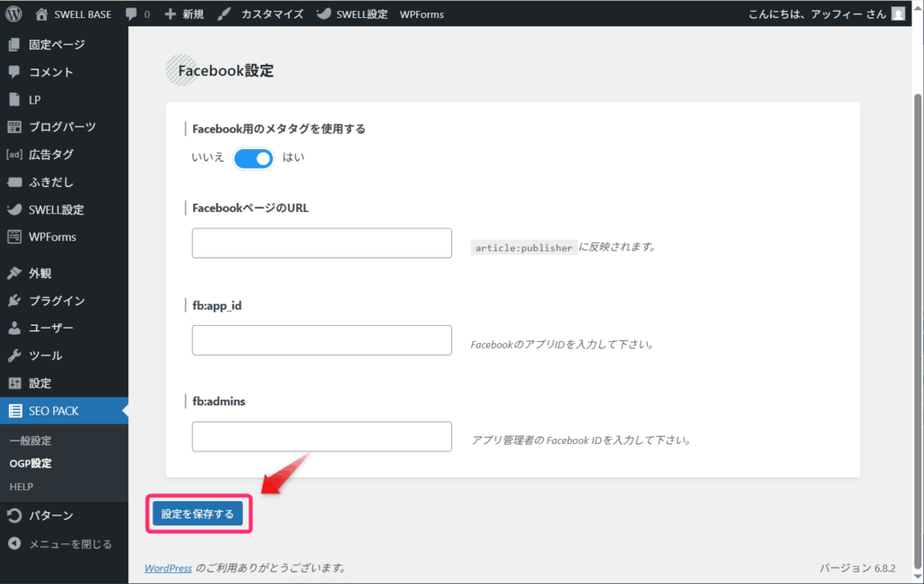Click the user avatar icon in admin bar

(898, 14)
